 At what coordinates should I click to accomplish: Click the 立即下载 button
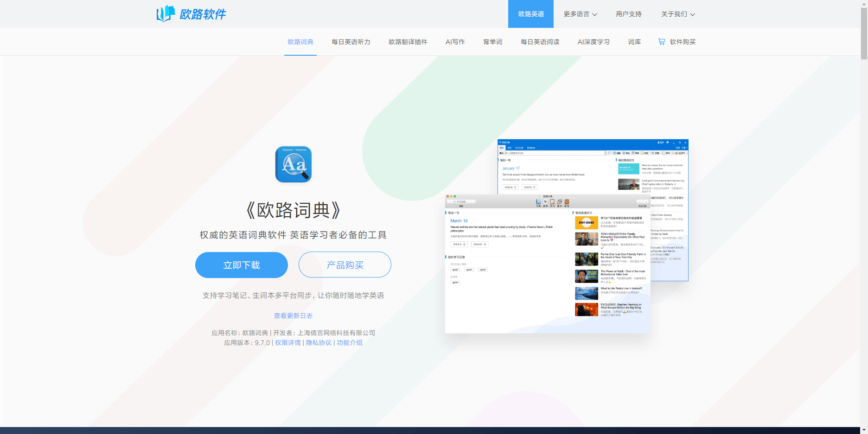tap(242, 265)
